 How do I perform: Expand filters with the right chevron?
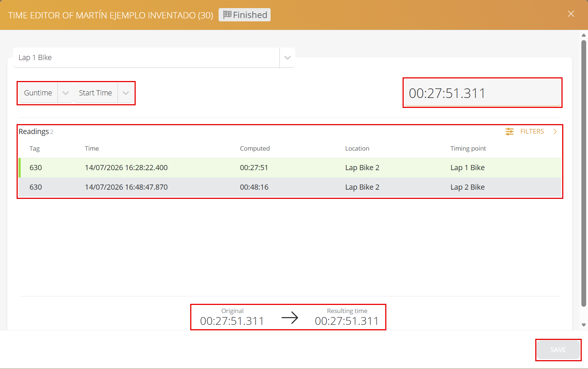point(555,131)
